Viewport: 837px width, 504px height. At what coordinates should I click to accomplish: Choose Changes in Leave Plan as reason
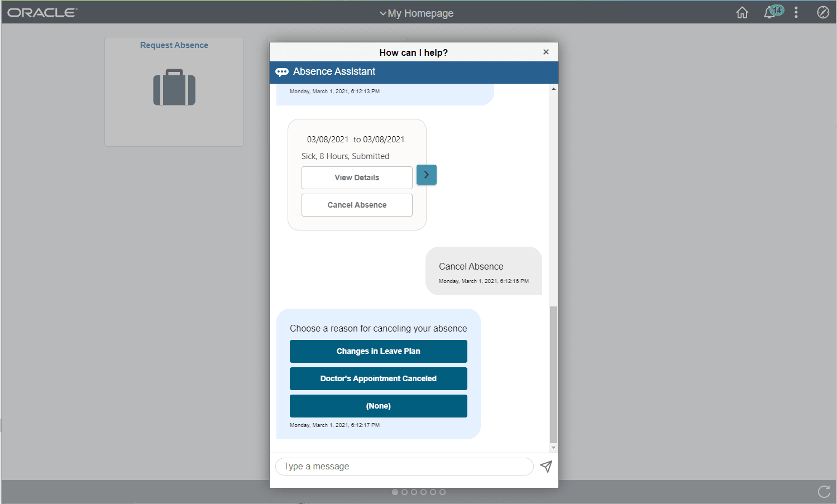pyautogui.click(x=378, y=351)
